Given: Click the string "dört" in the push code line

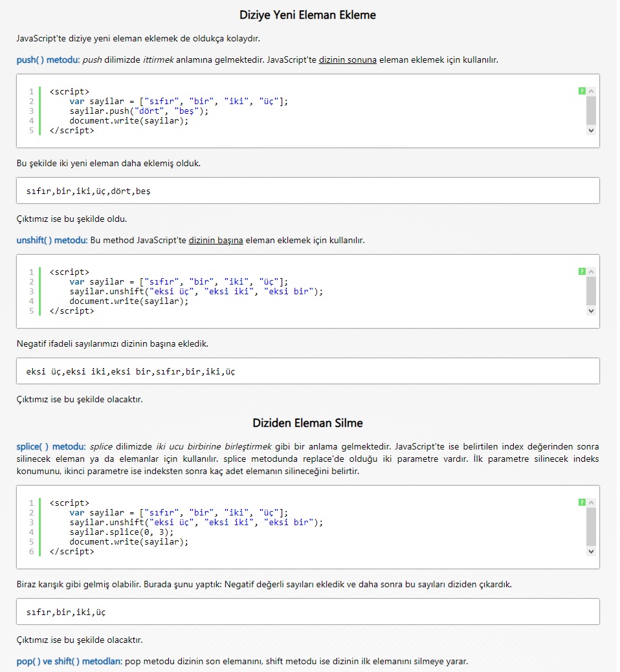Looking at the screenshot, I should pos(149,111).
